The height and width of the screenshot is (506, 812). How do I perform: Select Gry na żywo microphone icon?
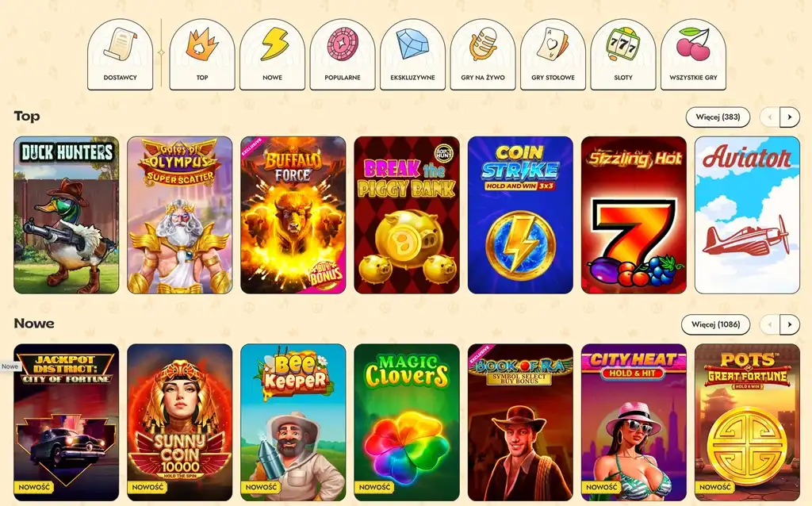click(x=483, y=55)
